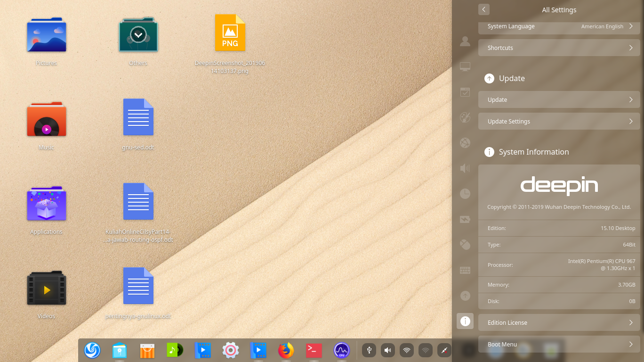Expand the Shortcuts settings entry

tap(559, 48)
